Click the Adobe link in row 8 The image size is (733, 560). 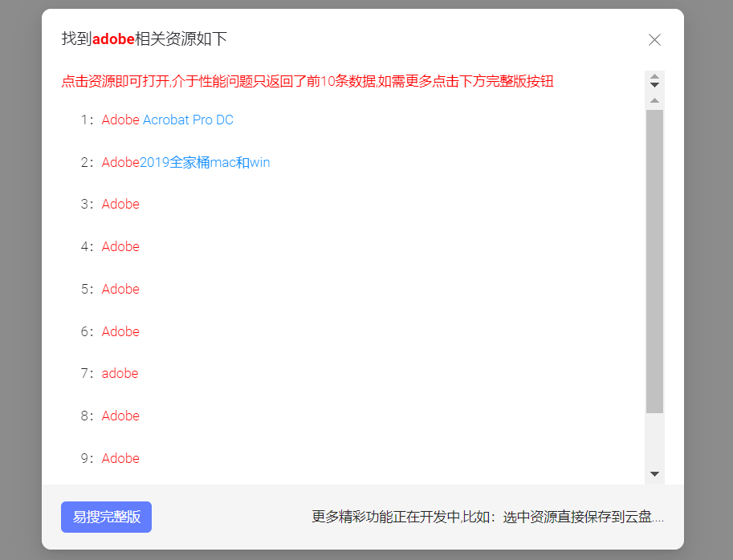click(x=120, y=416)
